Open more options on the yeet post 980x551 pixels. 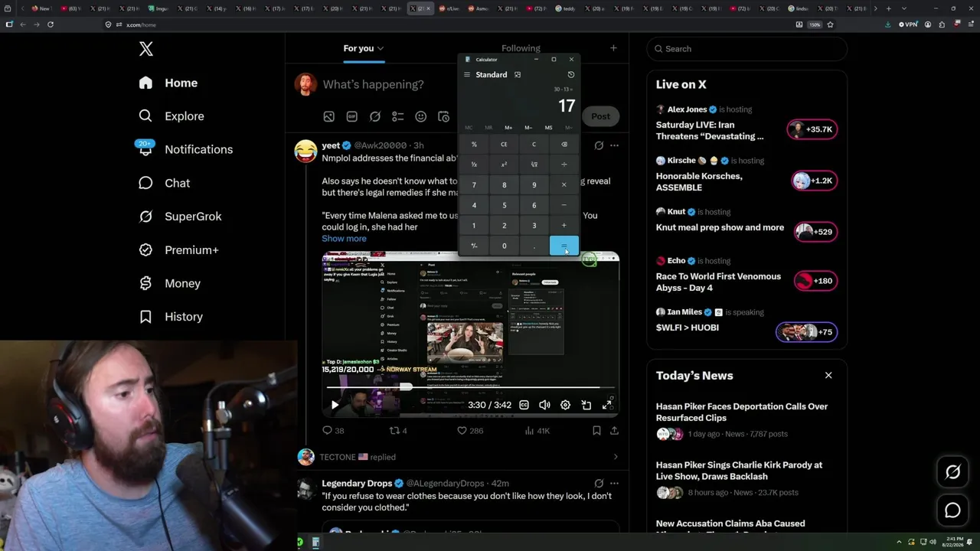coord(614,145)
